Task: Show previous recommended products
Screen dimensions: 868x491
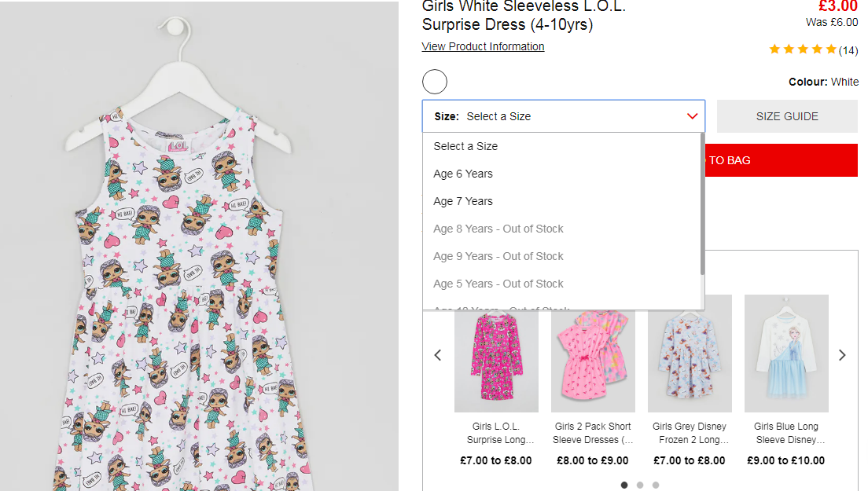Action: click(x=438, y=355)
